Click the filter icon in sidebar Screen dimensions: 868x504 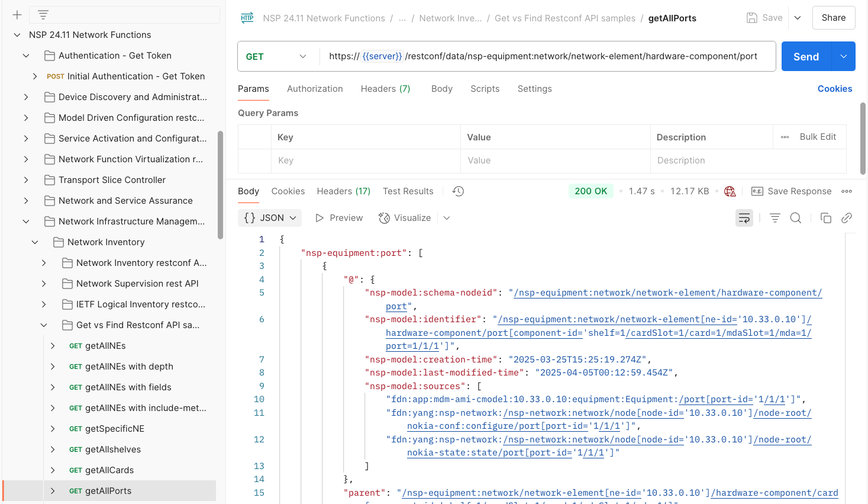[x=43, y=15]
